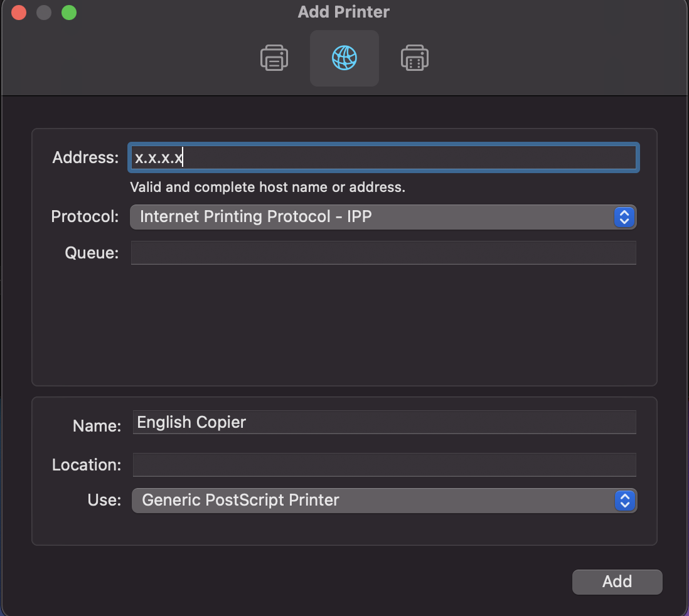Close the Add Printer window
This screenshot has width=689, height=616.
(19, 13)
